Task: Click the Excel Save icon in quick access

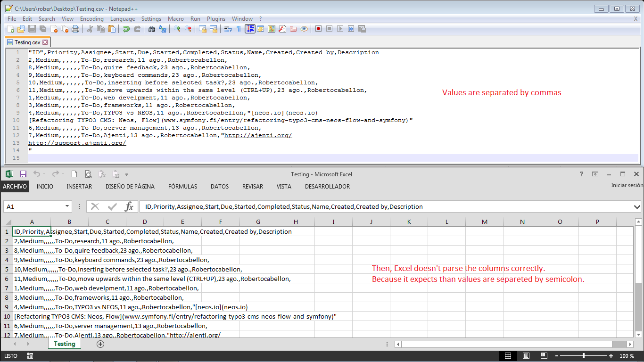Action: tap(23, 174)
